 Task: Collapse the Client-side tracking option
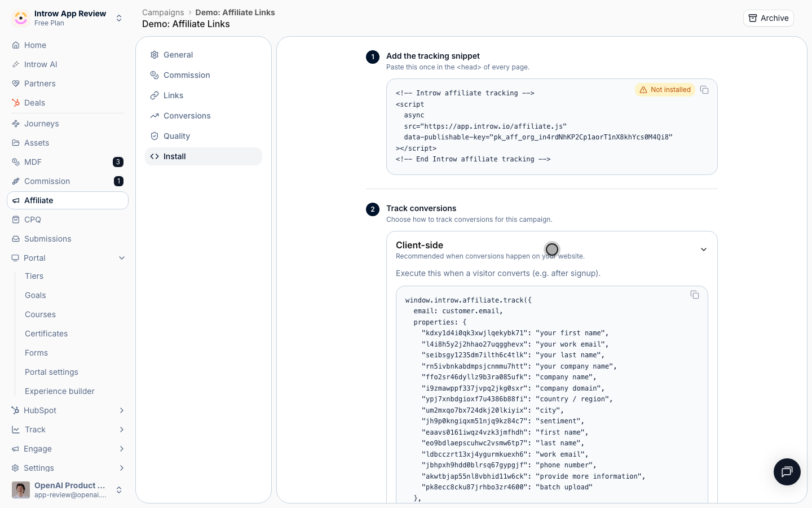pos(704,249)
